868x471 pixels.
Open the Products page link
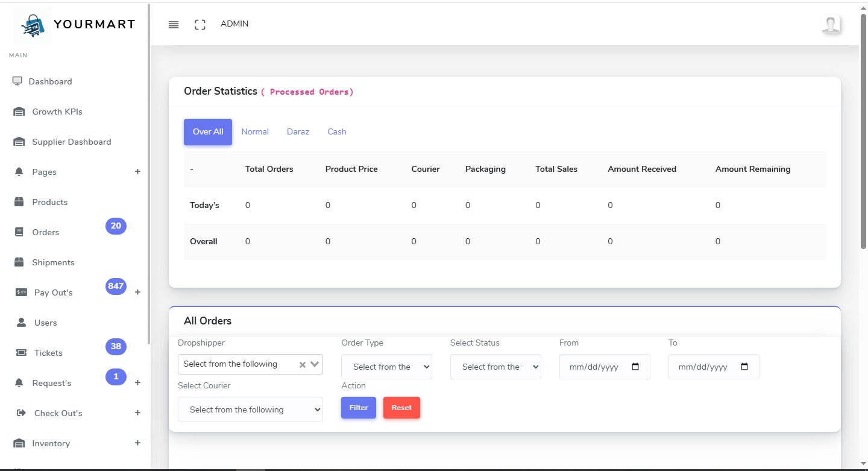pos(50,202)
